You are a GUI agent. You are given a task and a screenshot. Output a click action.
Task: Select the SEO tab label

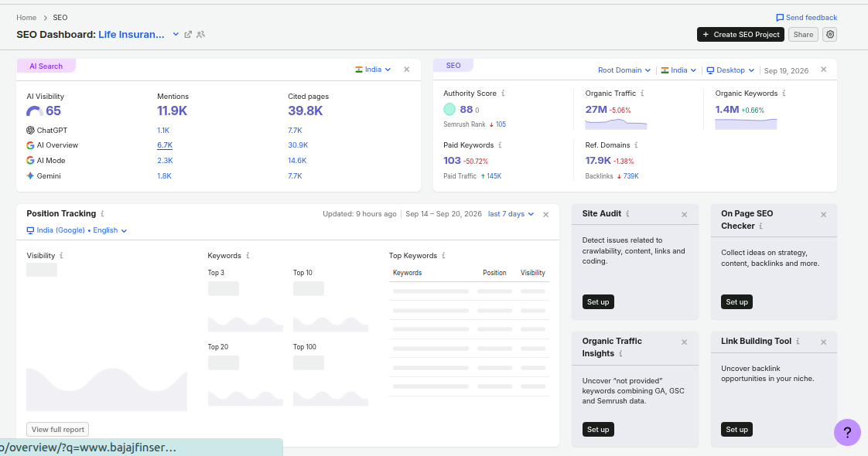click(x=453, y=66)
